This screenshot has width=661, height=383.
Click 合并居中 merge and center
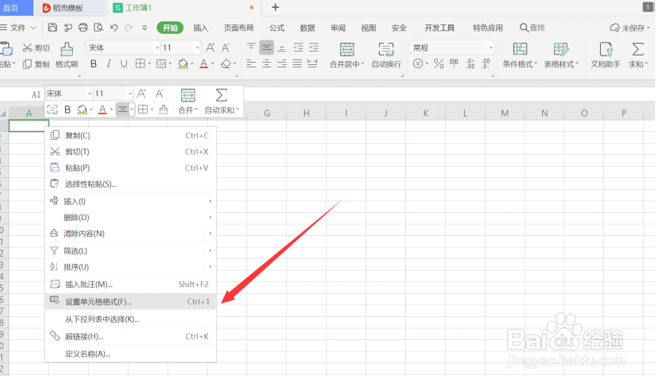click(x=347, y=55)
